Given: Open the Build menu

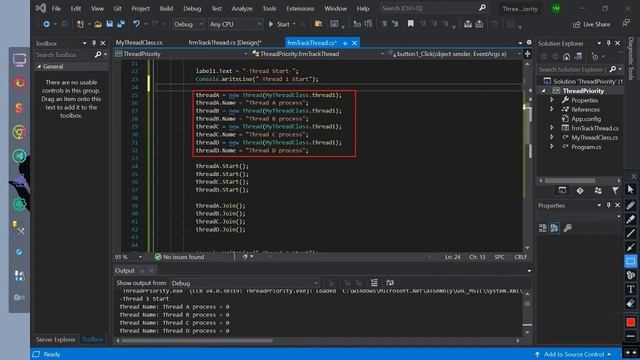Looking at the screenshot, I should pos(166,8).
